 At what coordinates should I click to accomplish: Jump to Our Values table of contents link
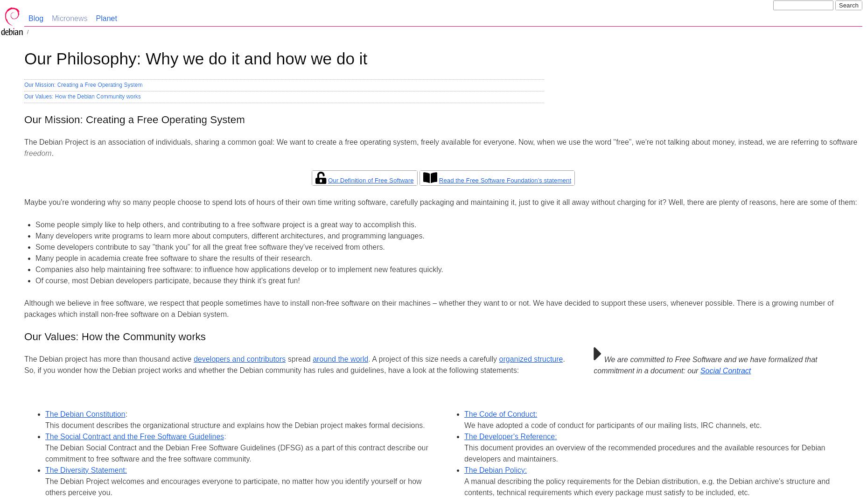point(82,97)
